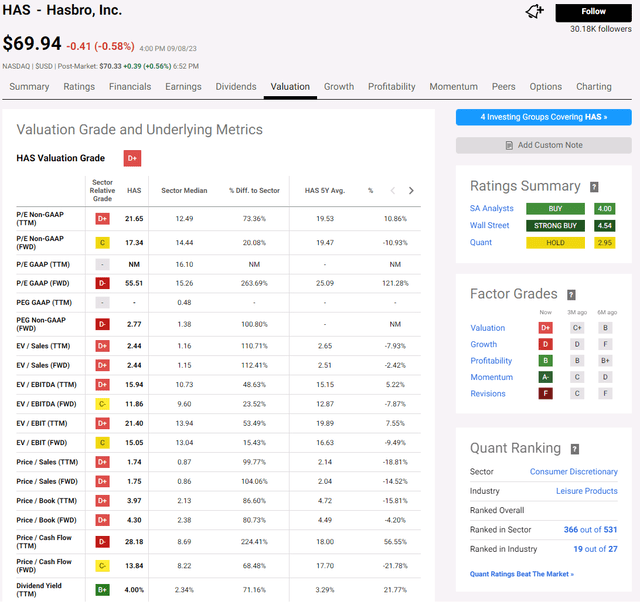
Task: Go to the Dividends tab
Action: pyautogui.click(x=236, y=87)
